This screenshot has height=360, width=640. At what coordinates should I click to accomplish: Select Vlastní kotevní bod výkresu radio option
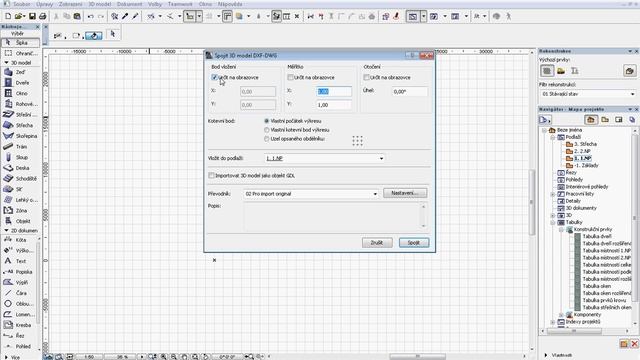(267, 130)
